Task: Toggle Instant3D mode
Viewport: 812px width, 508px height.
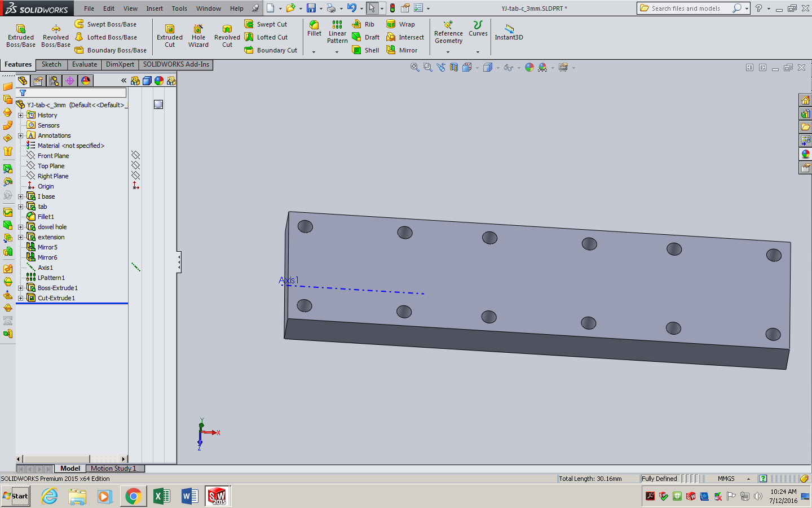Action: point(509,32)
